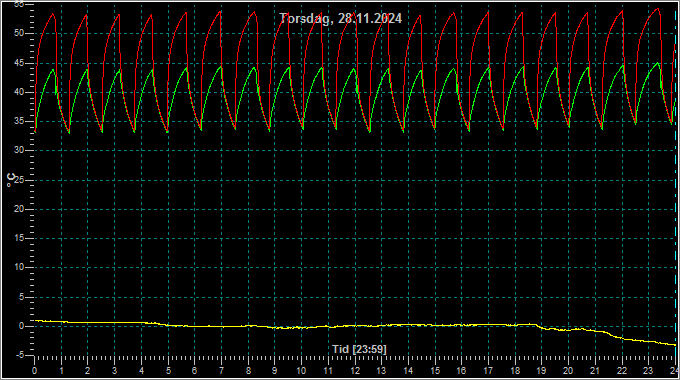Viewport: 680px width, 380px height.
Task: Click the -5 mark on temperature axis
Action: [20, 355]
